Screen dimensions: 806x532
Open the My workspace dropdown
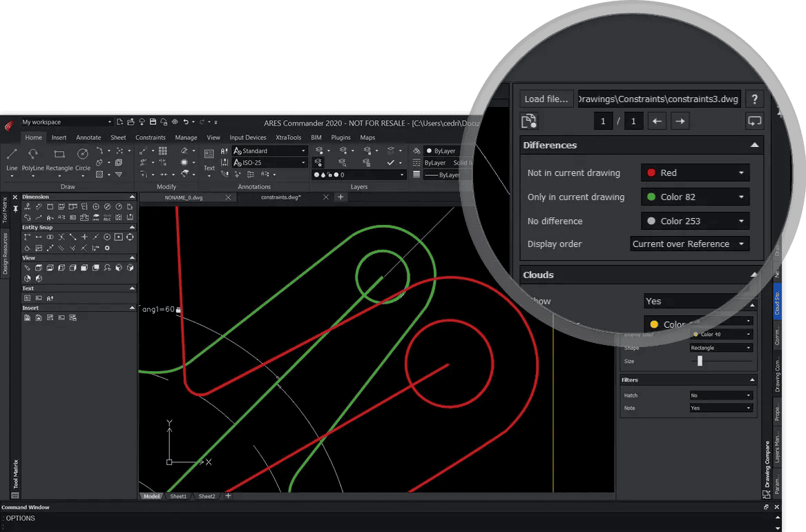tap(67, 121)
